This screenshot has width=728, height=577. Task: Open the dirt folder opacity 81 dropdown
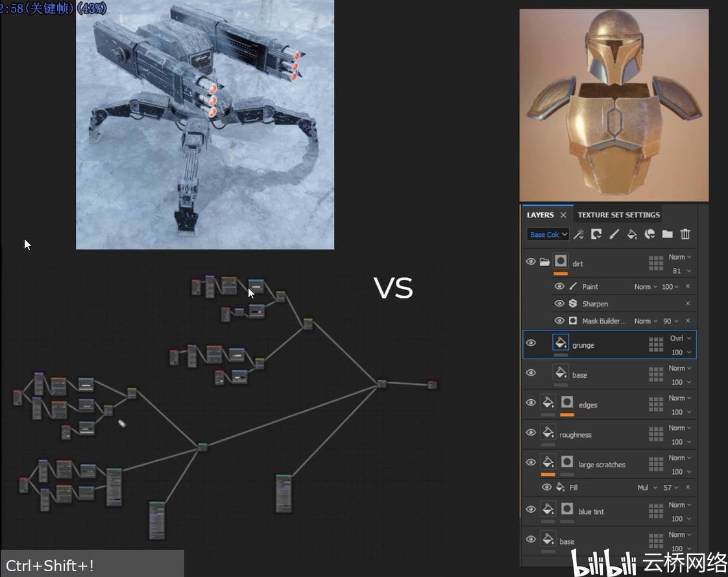[682, 271]
